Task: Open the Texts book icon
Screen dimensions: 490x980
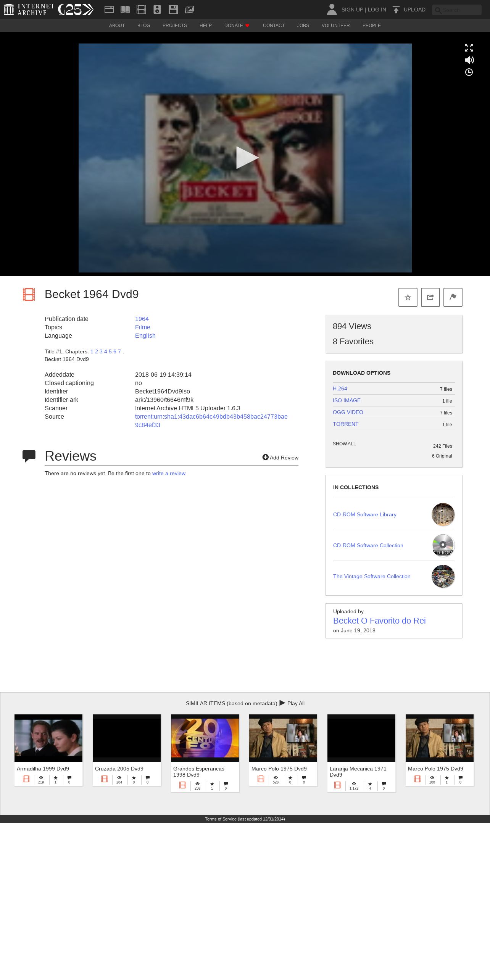Action: (125, 10)
